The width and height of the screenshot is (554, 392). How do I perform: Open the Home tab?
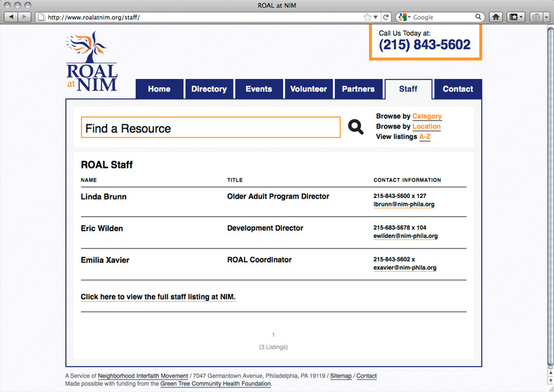pyautogui.click(x=160, y=89)
